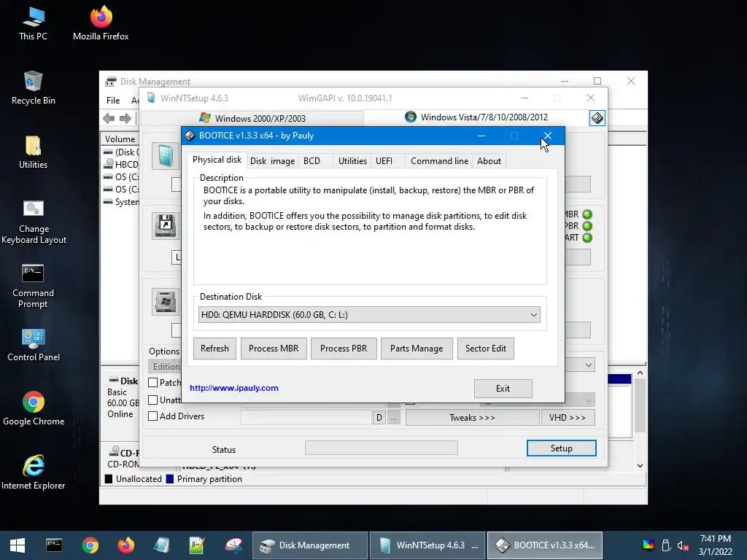Click the WinNTSetup installation source book icon
This screenshot has height=560, width=747.
pyautogui.click(x=166, y=155)
